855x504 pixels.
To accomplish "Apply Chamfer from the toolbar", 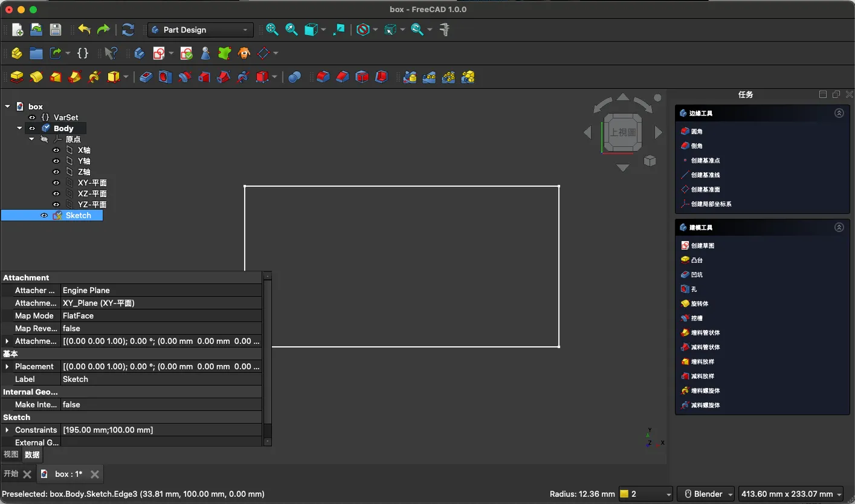I will pos(343,77).
